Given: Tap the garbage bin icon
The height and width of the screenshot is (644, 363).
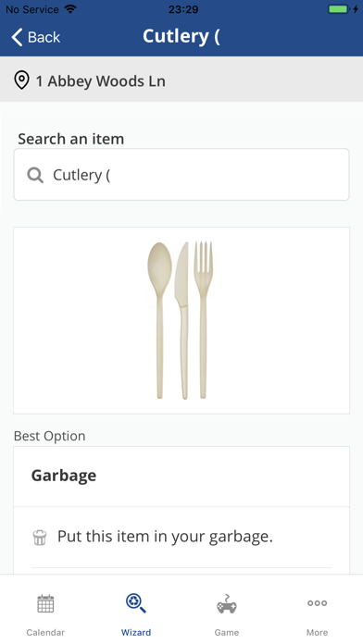Looking at the screenshot, I should tap(40, 538).
